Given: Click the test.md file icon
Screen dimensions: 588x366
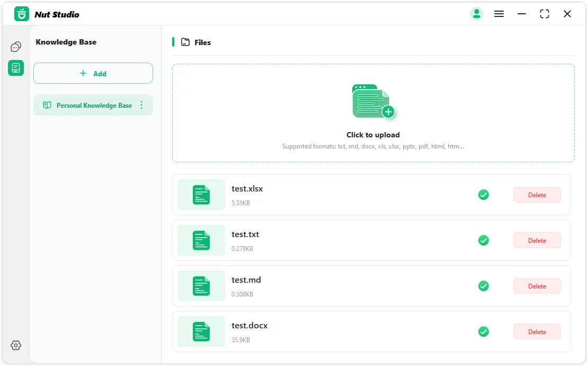Looking at the screenshot, I should click(201, 286).
